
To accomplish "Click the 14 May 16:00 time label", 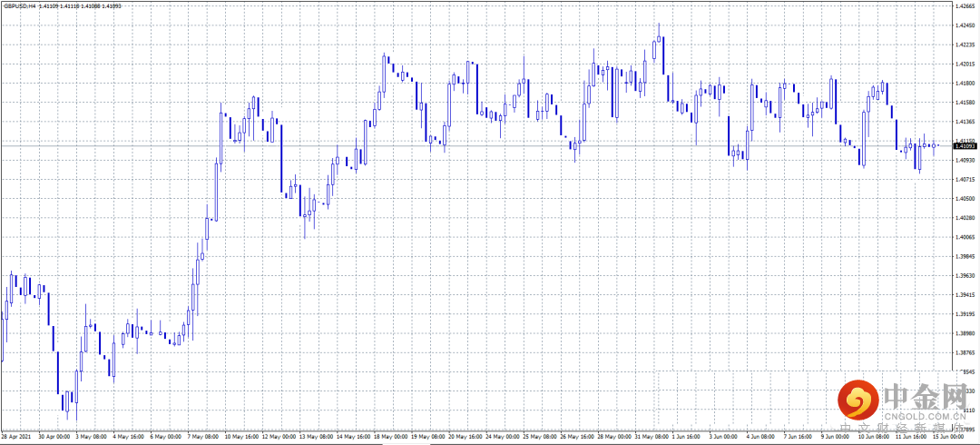I will click(x=354, y=436).
